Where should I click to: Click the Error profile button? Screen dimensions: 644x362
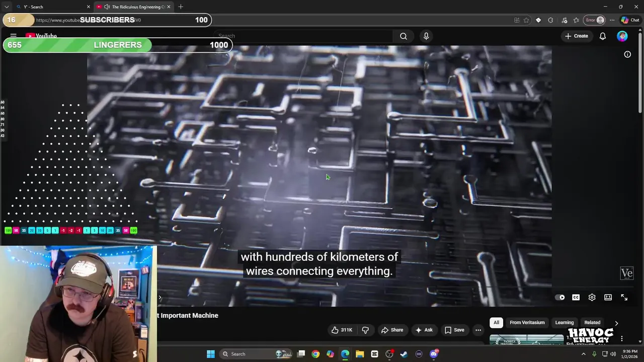(594, 20)
